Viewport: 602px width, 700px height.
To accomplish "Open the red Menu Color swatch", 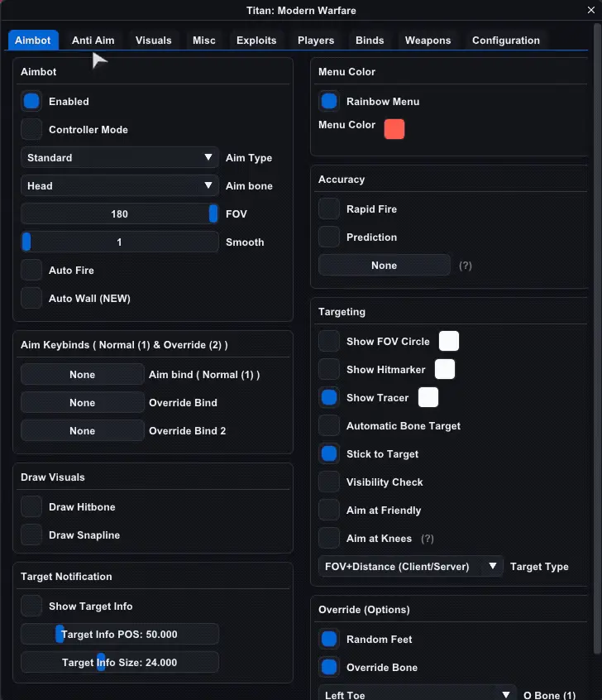I will (394, 129).
